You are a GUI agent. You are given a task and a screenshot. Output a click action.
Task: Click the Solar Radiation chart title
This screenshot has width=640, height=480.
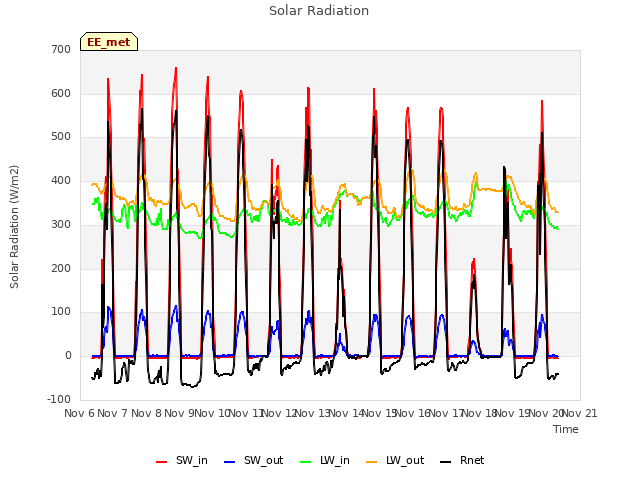tap(319, 11)
